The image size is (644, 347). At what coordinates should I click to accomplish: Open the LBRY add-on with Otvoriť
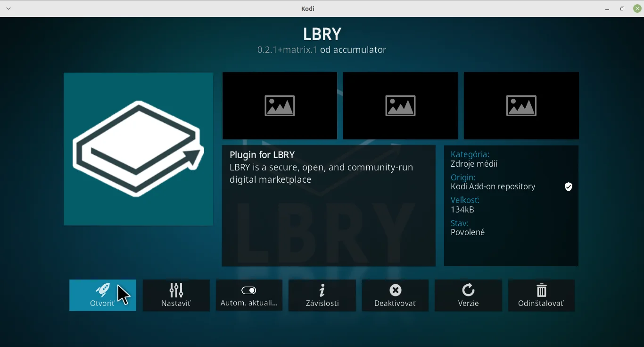(x=103, y=296)
